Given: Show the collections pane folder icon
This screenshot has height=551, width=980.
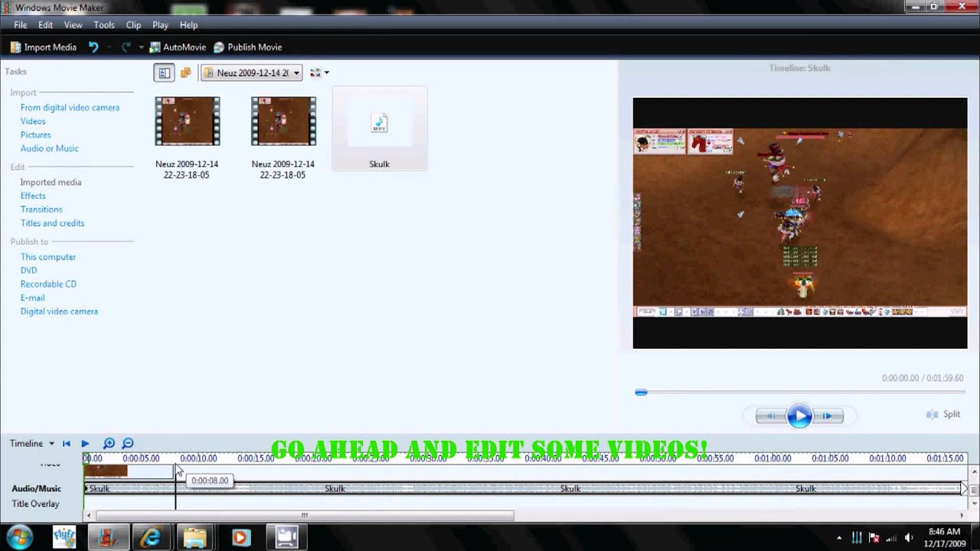Looking at the screenshot, I should coord(185,73).
